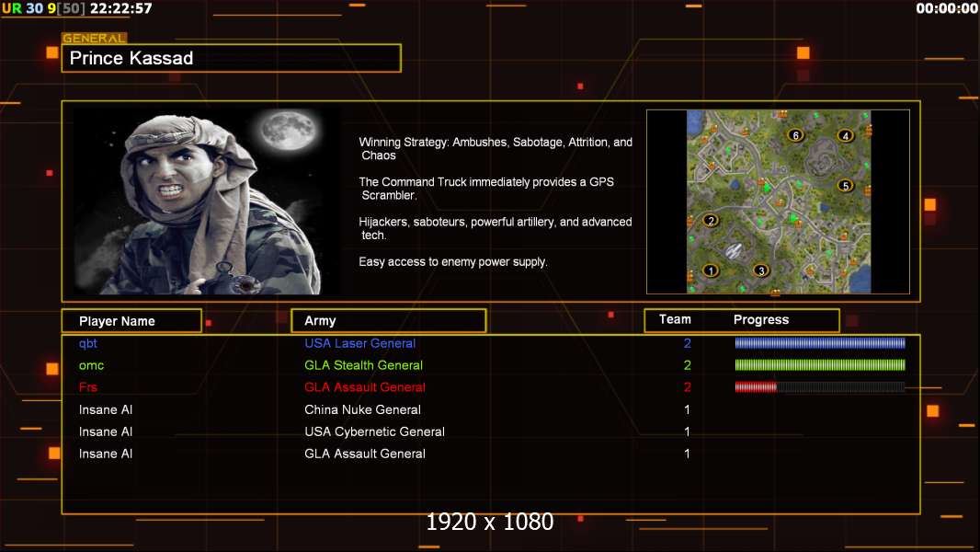Click team number 1 for China Nuke General
The image size is (980, 552).
[x=688, y=409]
